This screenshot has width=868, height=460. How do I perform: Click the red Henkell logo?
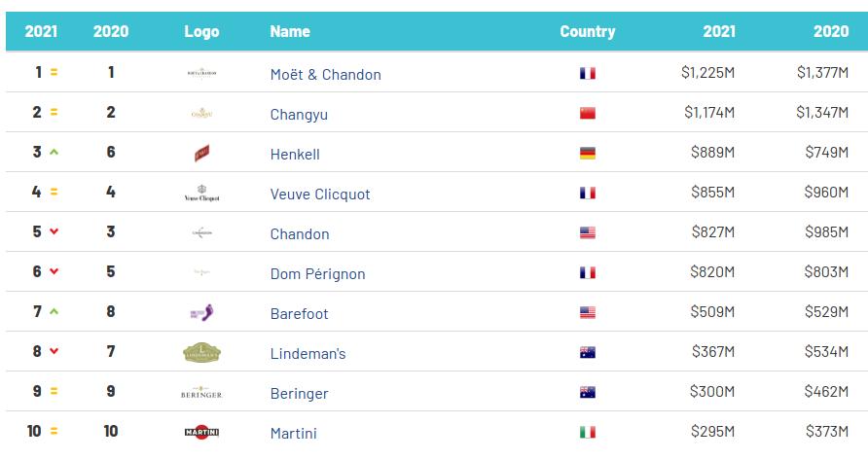coord(201,153)
